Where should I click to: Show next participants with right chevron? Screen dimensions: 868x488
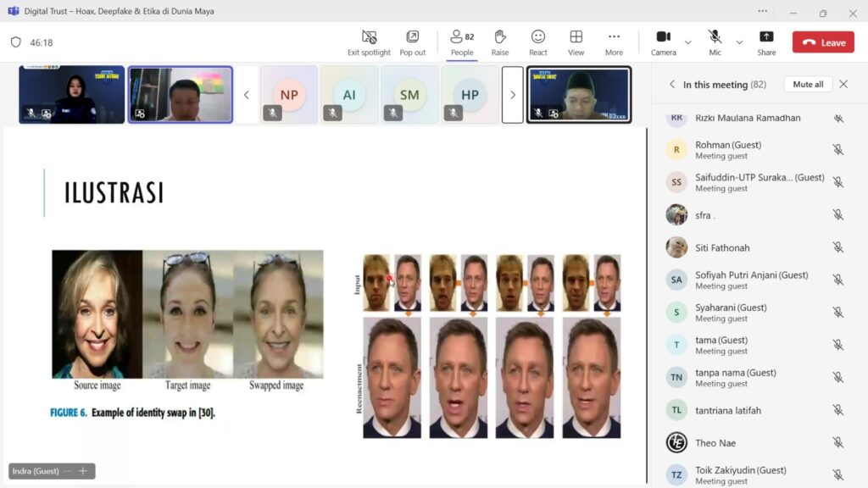(x=512, y=95)
